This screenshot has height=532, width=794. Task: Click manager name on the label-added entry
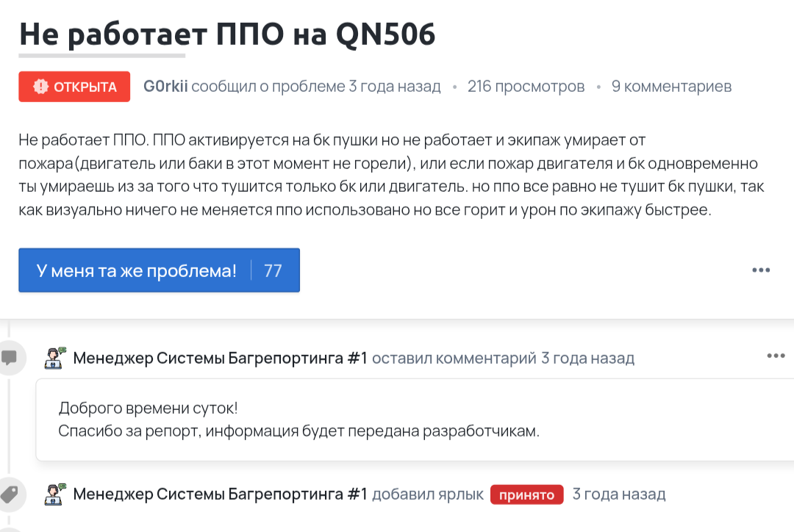[x=220, y=495]
